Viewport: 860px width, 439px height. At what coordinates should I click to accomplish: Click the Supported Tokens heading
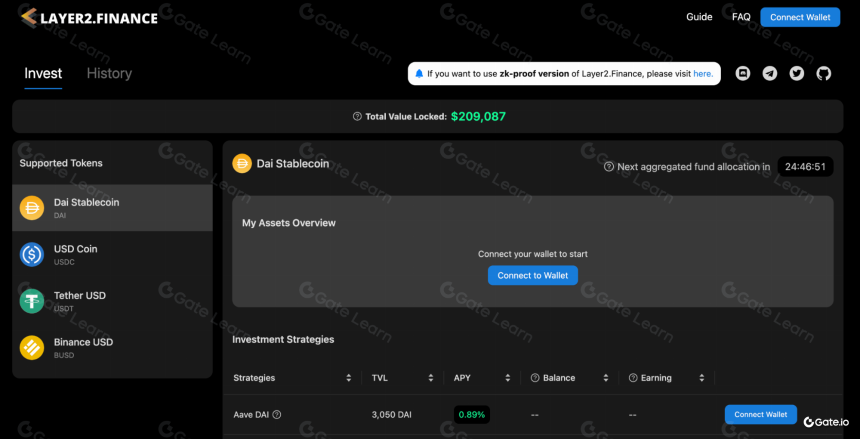point(61,163)
